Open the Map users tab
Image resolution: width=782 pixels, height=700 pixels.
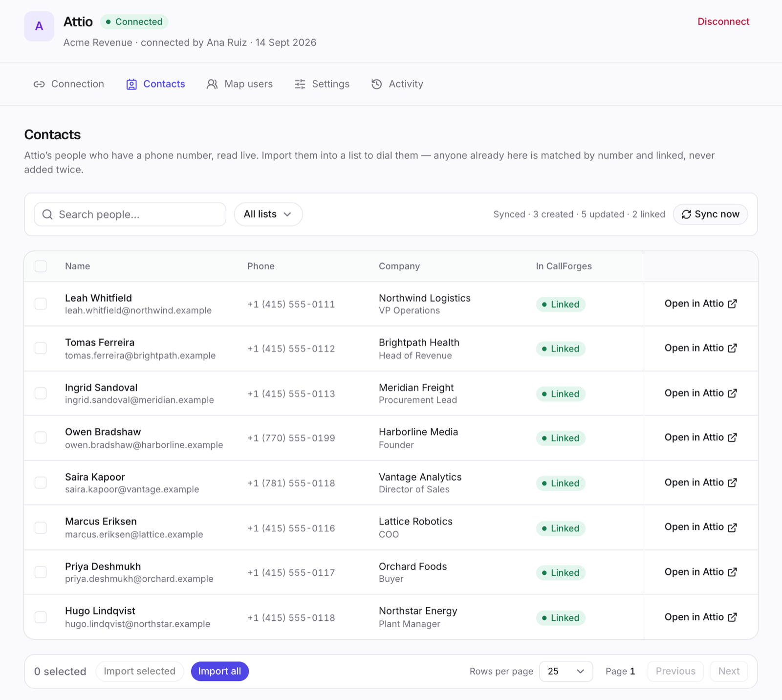[239, 84]
